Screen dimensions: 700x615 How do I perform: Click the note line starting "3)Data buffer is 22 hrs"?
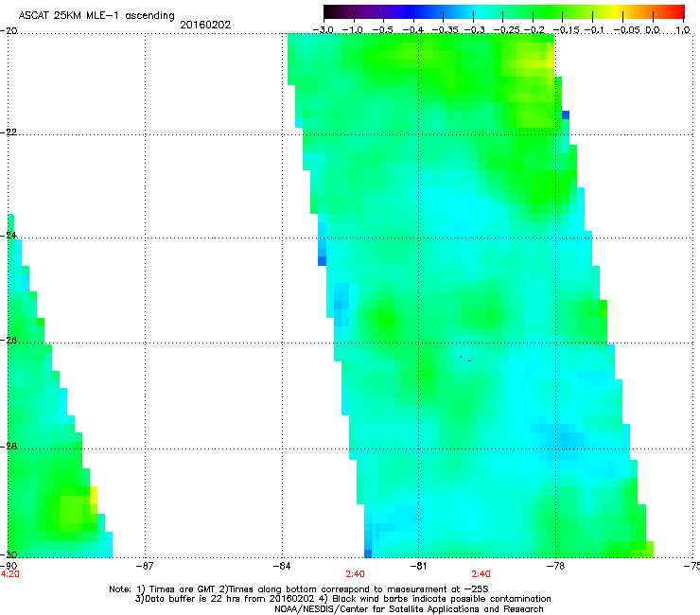(342, 599)
